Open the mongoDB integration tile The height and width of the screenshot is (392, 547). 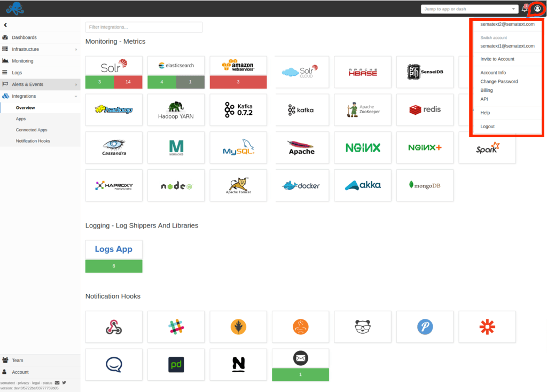pyautogui.click(x=425, y=185)
